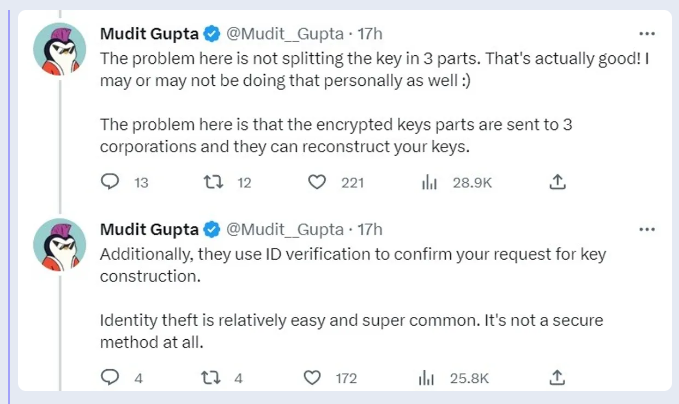
Task: Like the tweet with 221 likes
Action: [317, 182]
